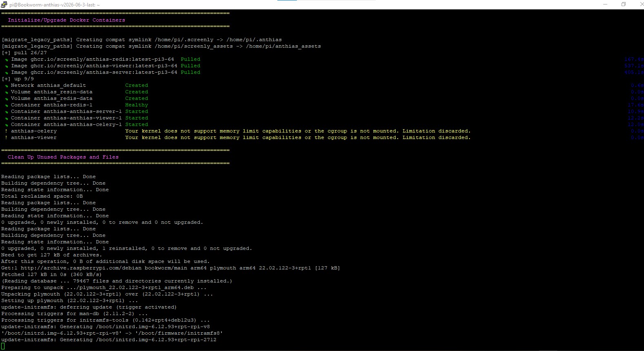The height and width of the screenshot is (351, 644).
Task: Click 'Need to get 127 kB of archives.'
Action: click(52, 255)
